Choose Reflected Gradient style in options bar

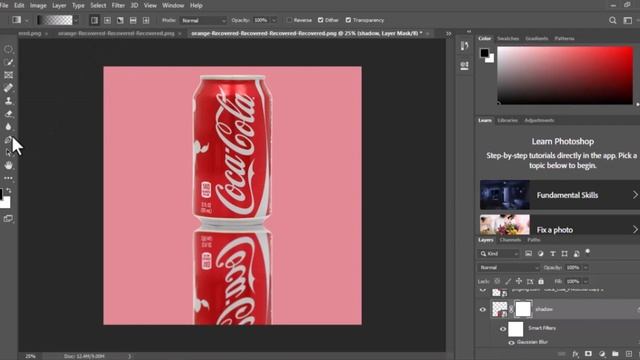pyautogui.click(x=133, y=20)
